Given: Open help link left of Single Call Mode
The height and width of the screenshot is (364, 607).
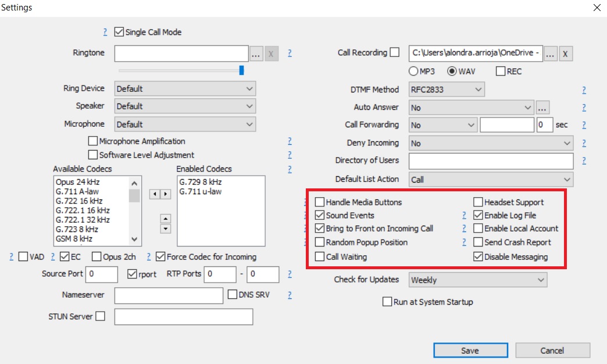Looking at the screenshot, I should coord(105,33).
